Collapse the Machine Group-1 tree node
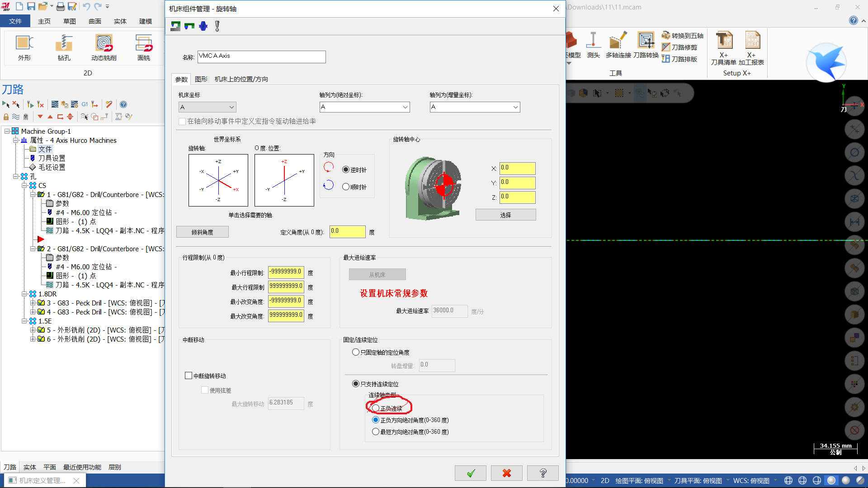This screenshot has height=488, width=868. click(7, 131)
